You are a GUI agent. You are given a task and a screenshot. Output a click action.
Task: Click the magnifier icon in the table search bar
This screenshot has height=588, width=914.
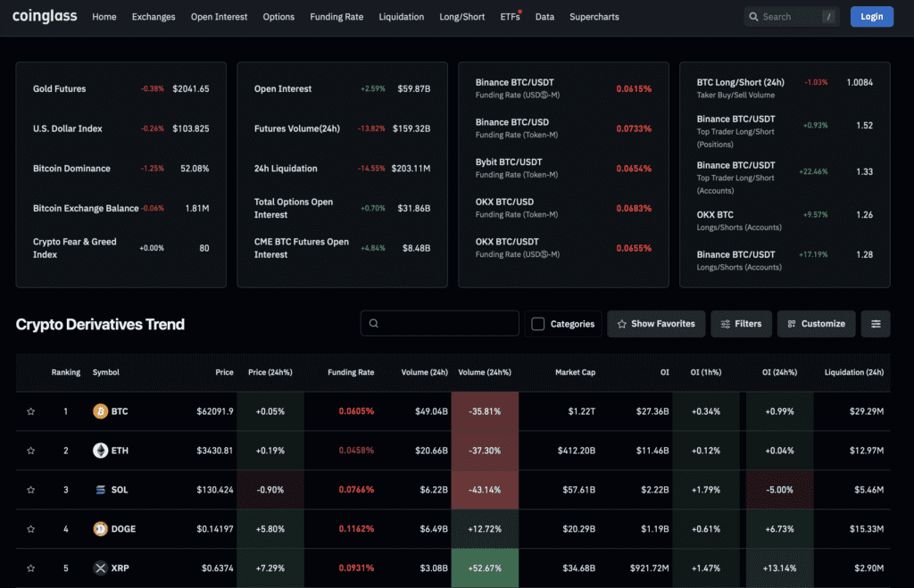click(x=374, y=323)
